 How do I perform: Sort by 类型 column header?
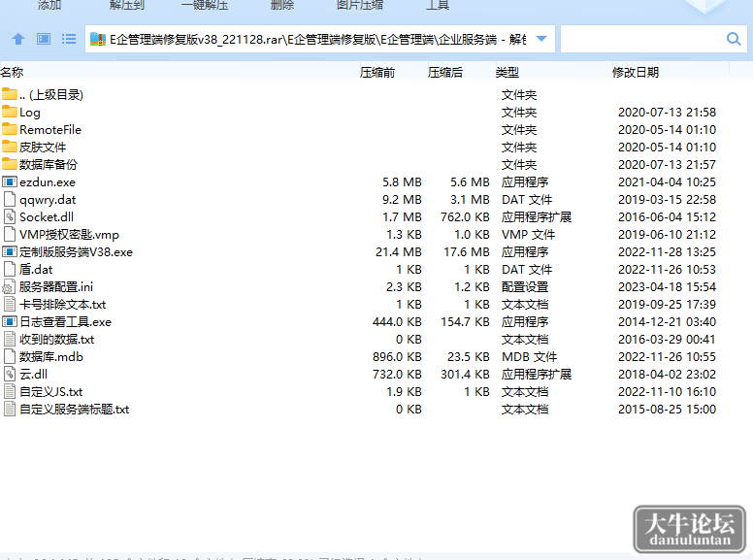point(507,73)
